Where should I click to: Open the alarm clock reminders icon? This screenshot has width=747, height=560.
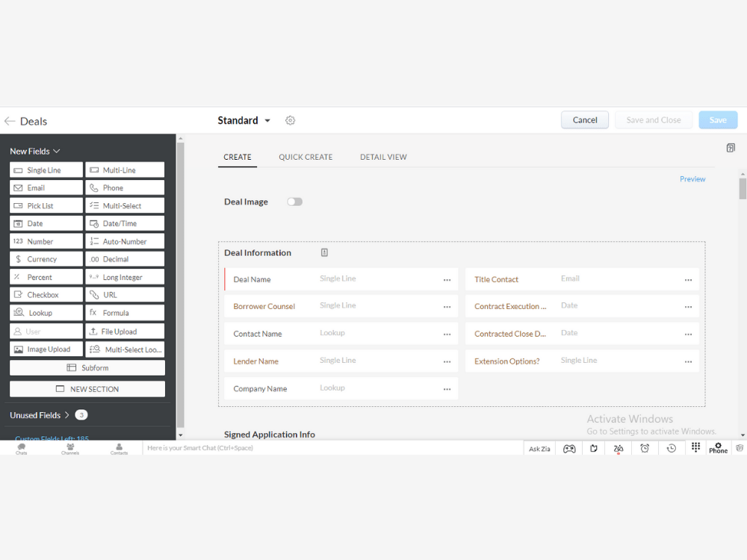[x=645, y=448]
